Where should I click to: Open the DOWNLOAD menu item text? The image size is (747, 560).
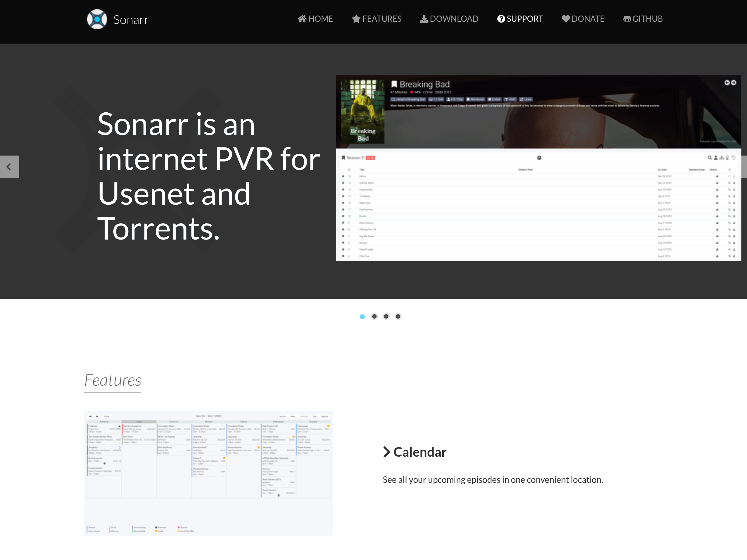[454, 19]
